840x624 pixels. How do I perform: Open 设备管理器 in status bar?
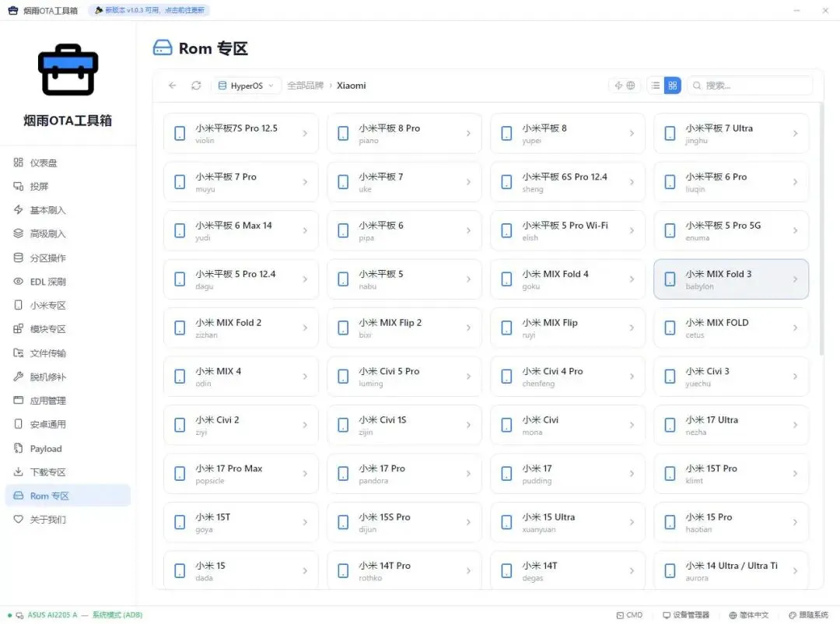tap(686, 615)
